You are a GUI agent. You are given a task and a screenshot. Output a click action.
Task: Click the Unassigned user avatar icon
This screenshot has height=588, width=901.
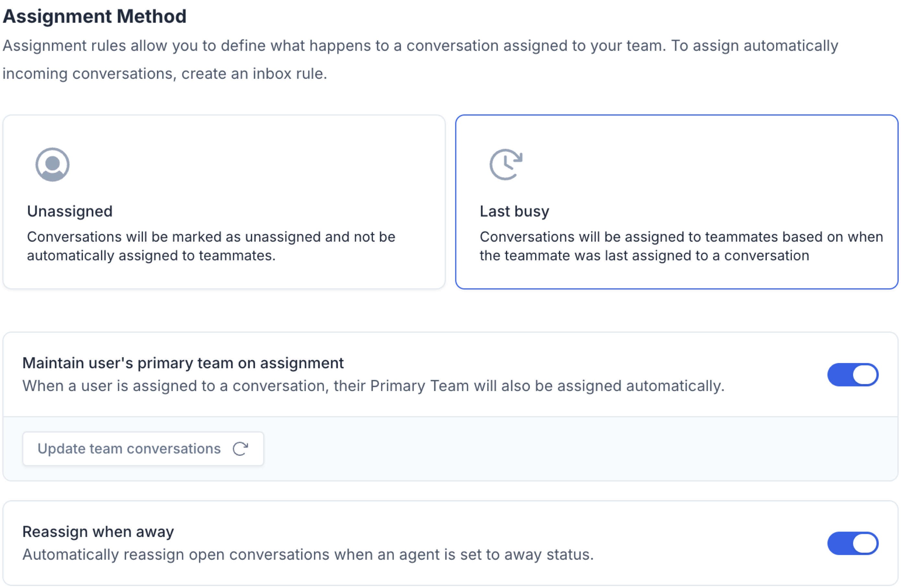click(52, 165)
